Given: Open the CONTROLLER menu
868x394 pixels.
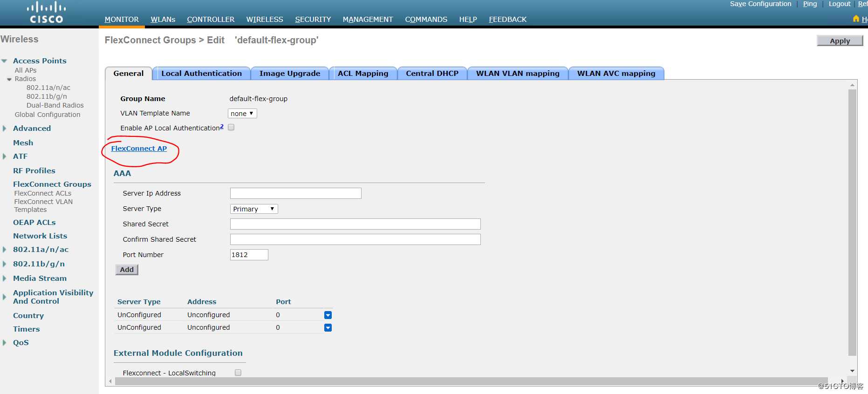Looking at the screenshot, I should (x=211, y=20).
